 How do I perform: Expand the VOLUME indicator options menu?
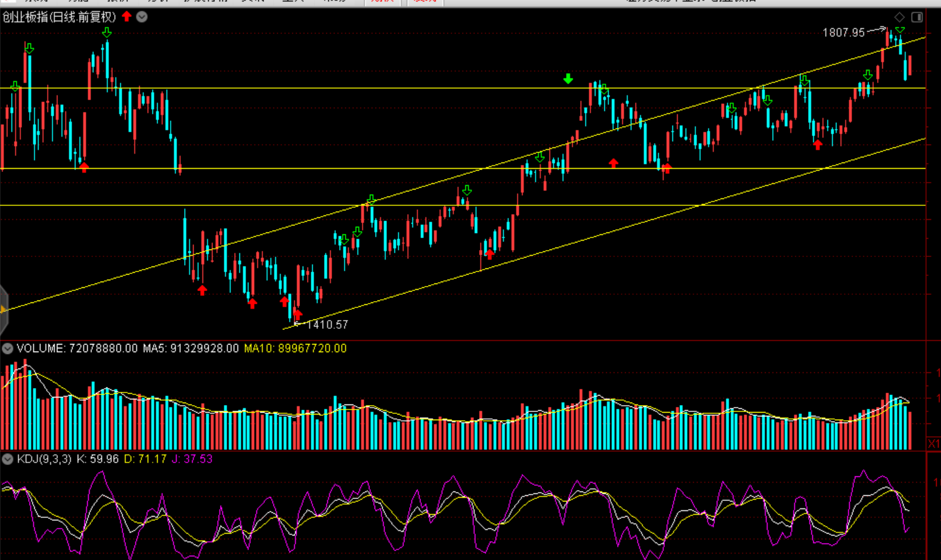click(x=8, y=348)
